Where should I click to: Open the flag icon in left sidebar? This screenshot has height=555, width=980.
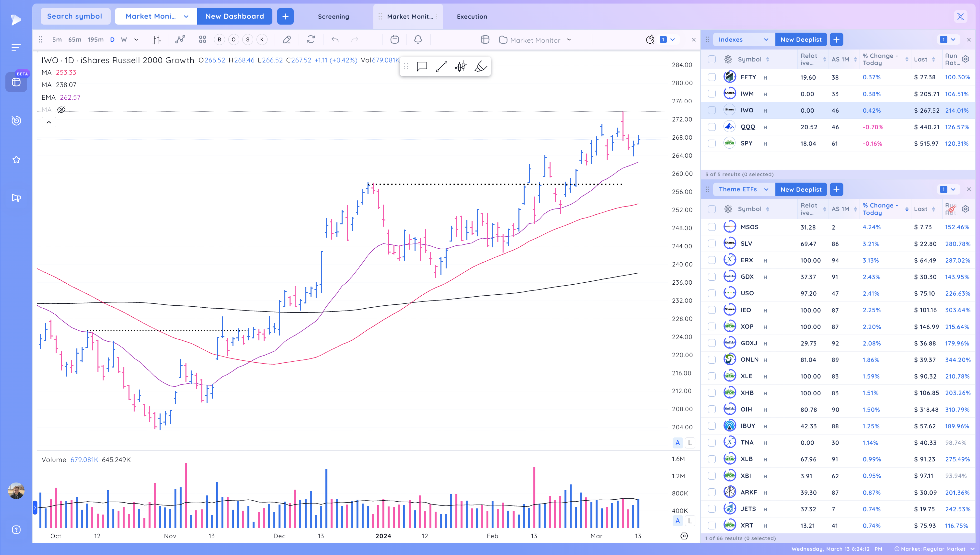tap(16, 198)
